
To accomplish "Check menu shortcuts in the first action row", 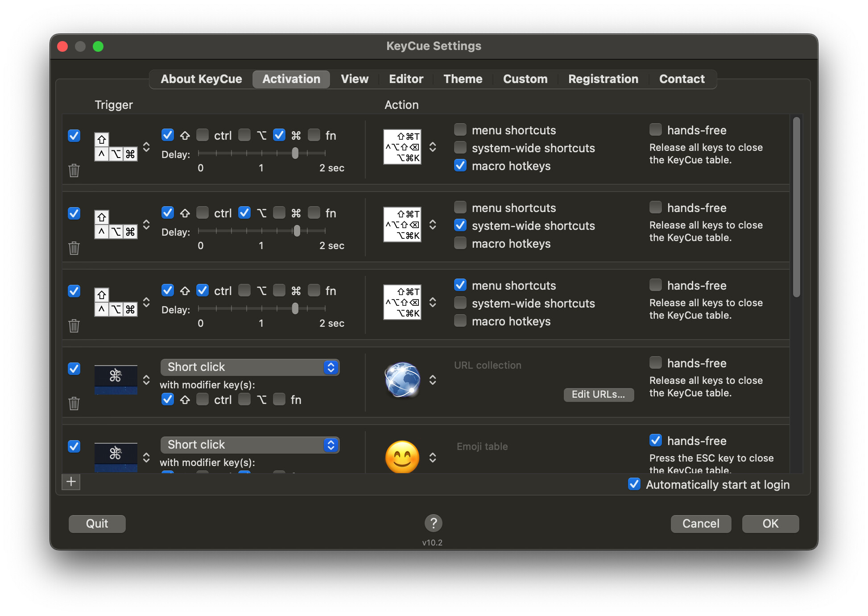I will coord(460,129).
